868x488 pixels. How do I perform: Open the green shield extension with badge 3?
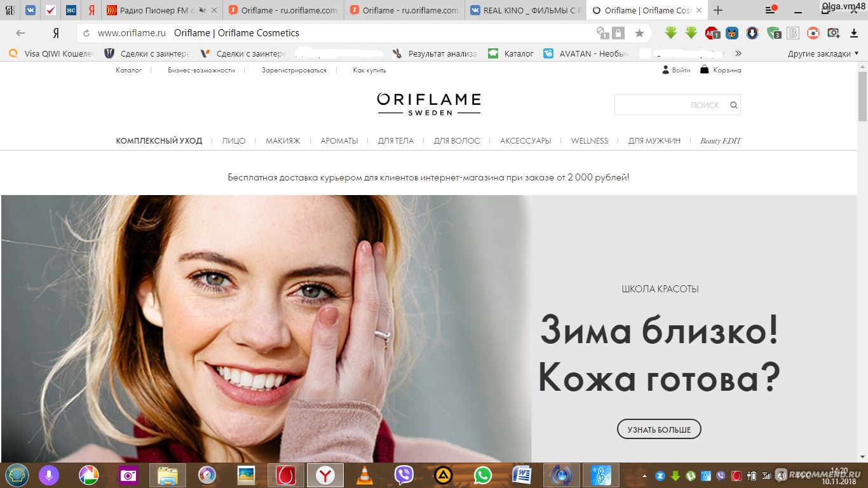coord(773,33)
